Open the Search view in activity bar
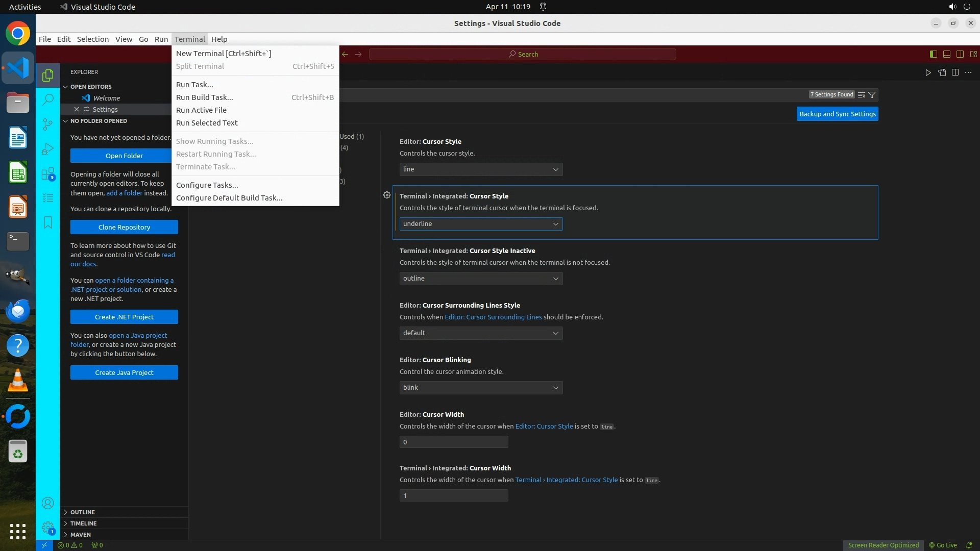980x551 pixels. point(47,99)
